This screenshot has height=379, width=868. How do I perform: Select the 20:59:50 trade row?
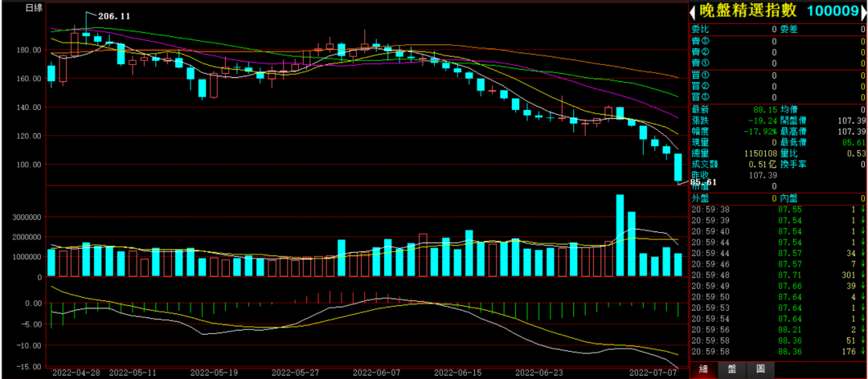778,297
